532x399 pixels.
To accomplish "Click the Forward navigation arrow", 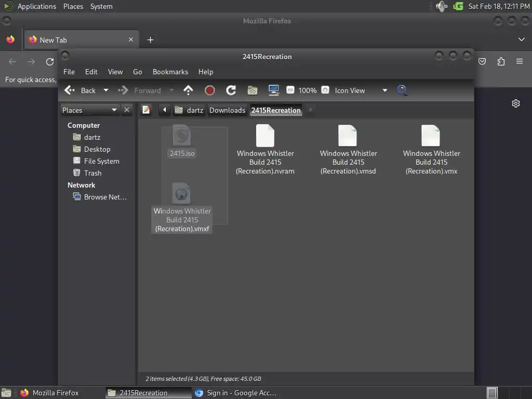I will [123, 90].
